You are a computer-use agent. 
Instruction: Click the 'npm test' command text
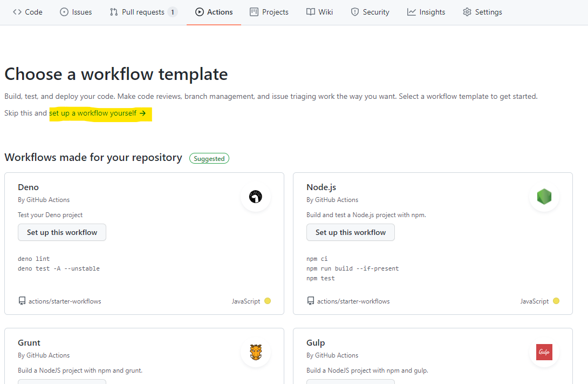tap(320, 278)
